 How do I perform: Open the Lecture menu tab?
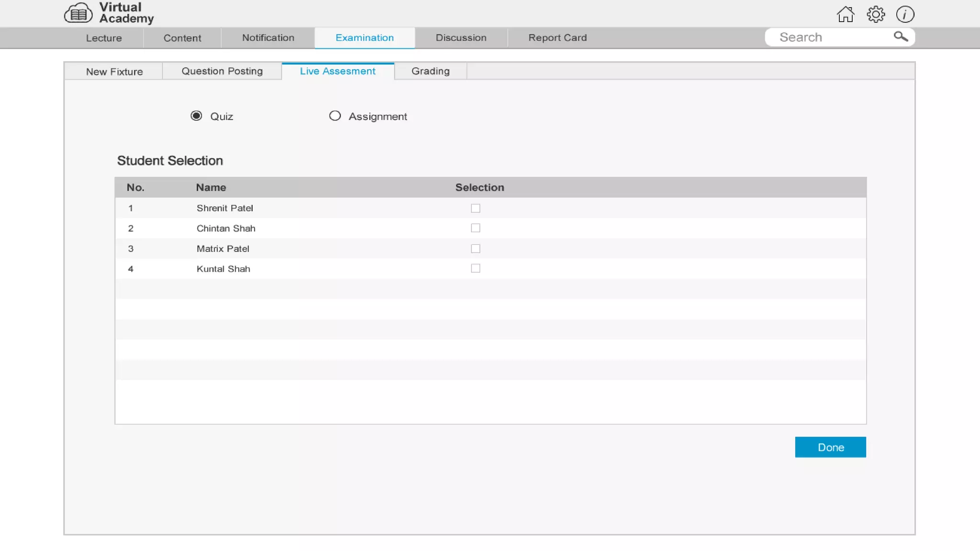click(x=104, y=38)
